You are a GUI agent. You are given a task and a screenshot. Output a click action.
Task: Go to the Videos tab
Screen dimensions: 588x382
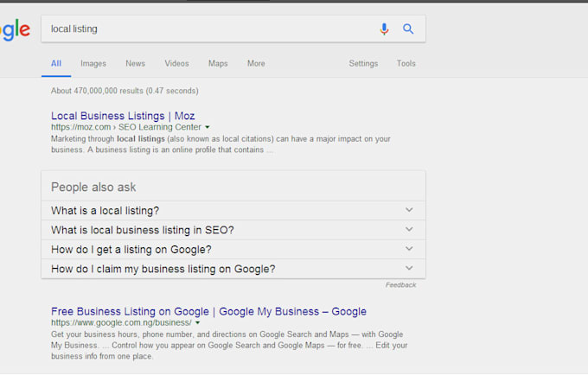tap(176, 63)
